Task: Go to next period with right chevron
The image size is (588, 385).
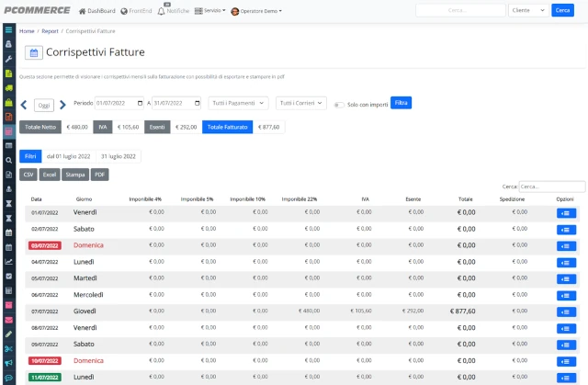Action: click(x=62, y=105)
